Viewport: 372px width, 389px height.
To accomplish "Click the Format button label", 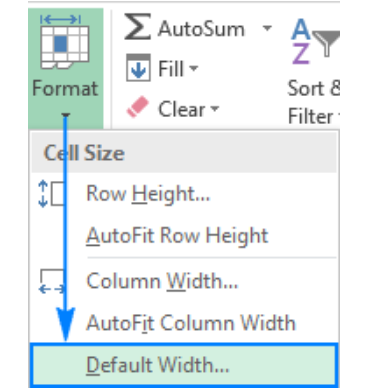I will click(65, 89).
